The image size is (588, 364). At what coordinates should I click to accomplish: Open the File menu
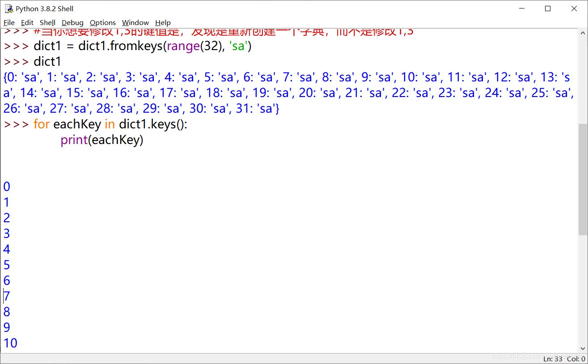tap(9, 22)
